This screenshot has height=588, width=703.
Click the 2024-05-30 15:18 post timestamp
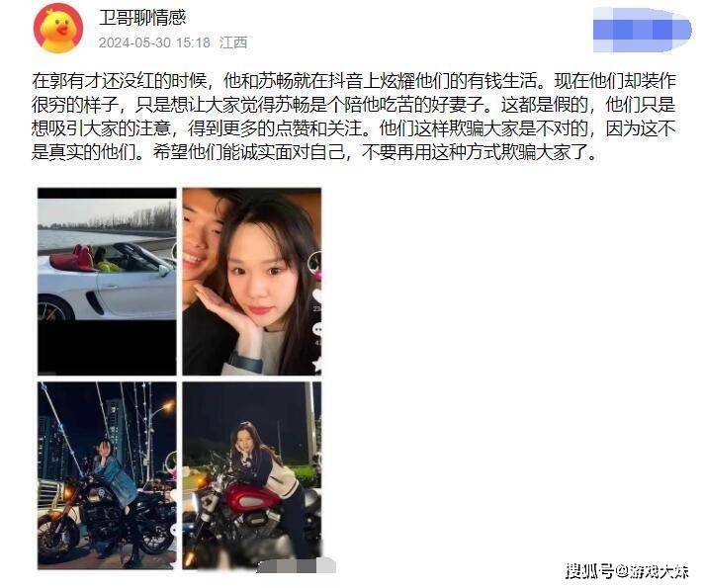point(154,42)
